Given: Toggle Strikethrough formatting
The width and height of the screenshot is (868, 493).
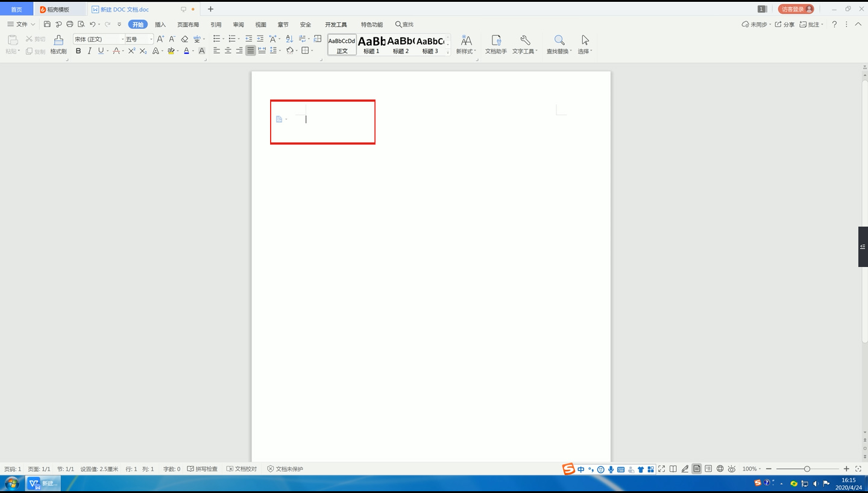Looking at the screenshot, I should (116, 51).
